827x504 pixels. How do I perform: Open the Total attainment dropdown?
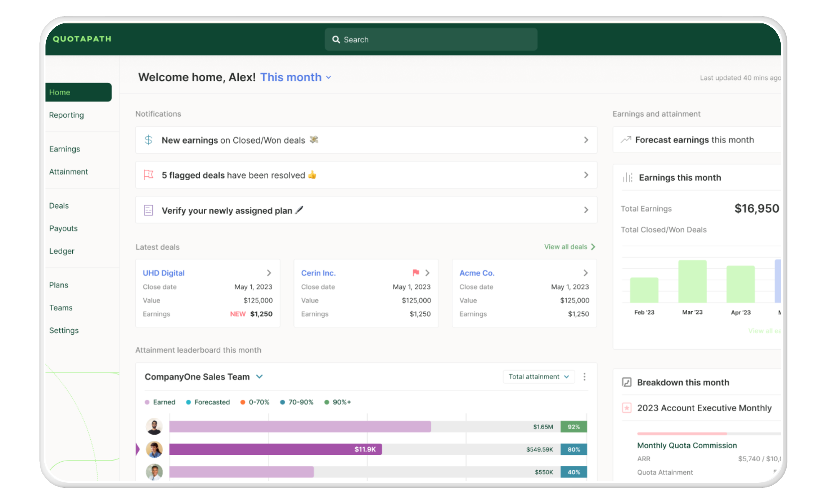coord(538,377)
